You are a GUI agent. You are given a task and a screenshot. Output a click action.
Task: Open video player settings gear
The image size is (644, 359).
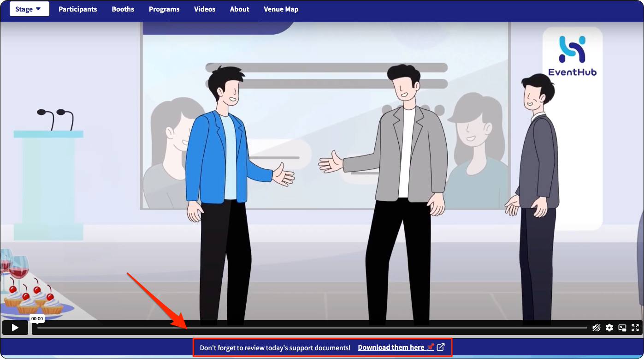tap(609, 328)
